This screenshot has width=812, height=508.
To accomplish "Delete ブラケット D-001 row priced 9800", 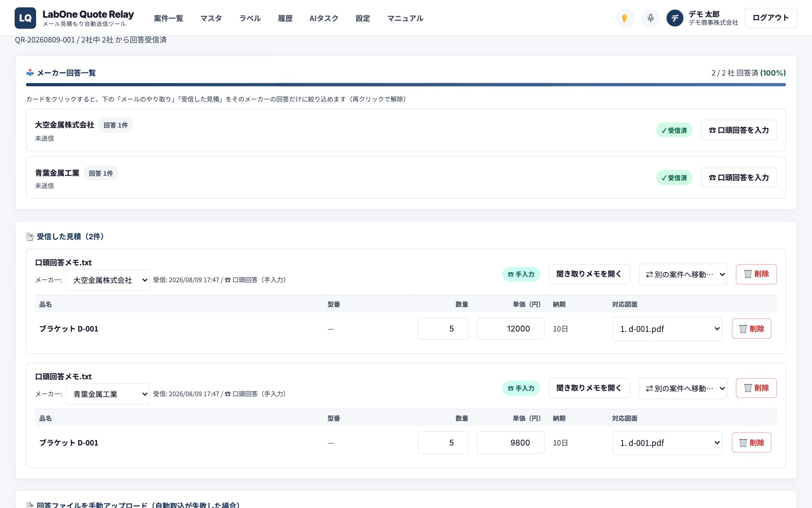I will pyautogui.click(x=751, y=443).
